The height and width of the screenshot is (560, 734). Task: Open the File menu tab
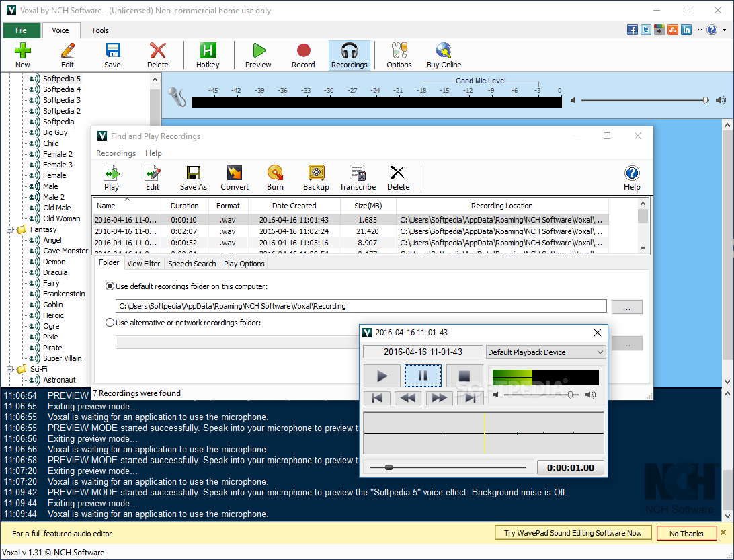[21, 30]
